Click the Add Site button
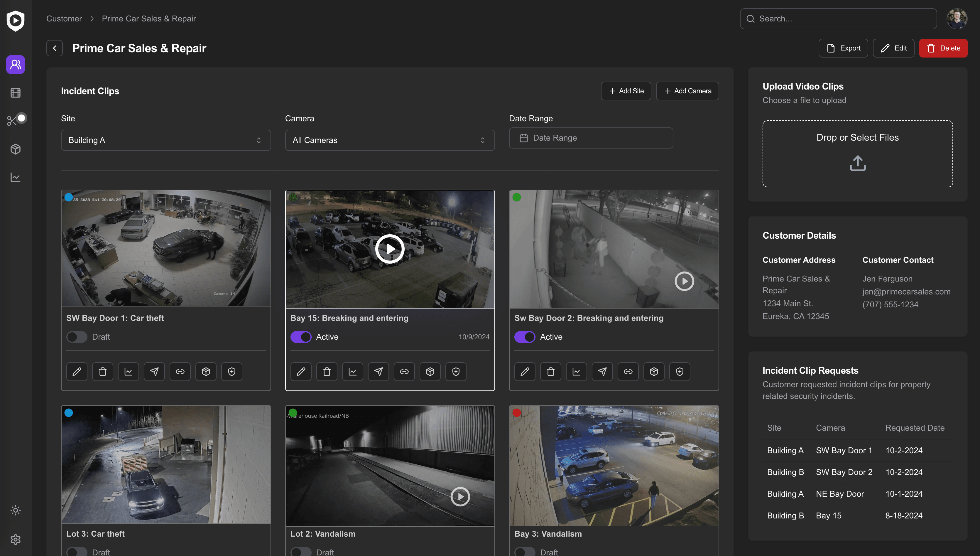 (626, 91)
